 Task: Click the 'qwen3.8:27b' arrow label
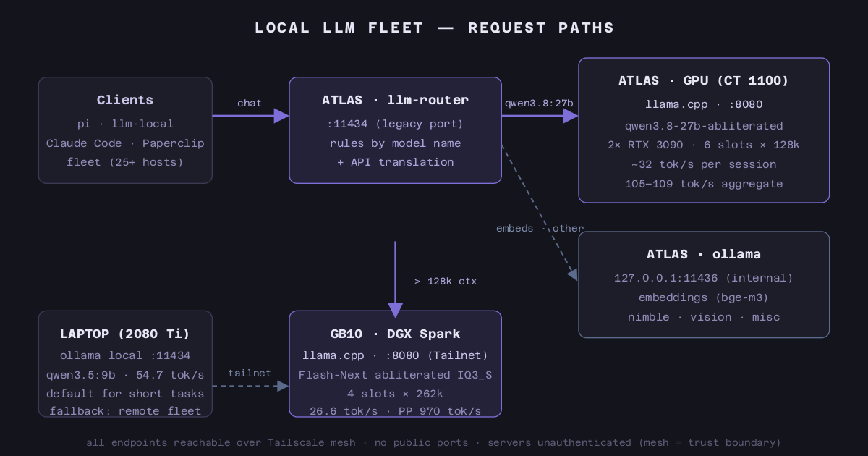coord(539,104)
